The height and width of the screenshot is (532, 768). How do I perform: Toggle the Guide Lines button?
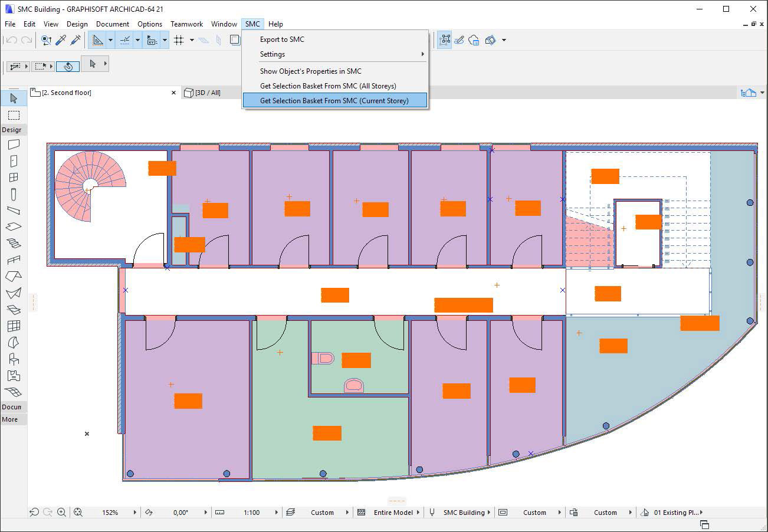97,40
